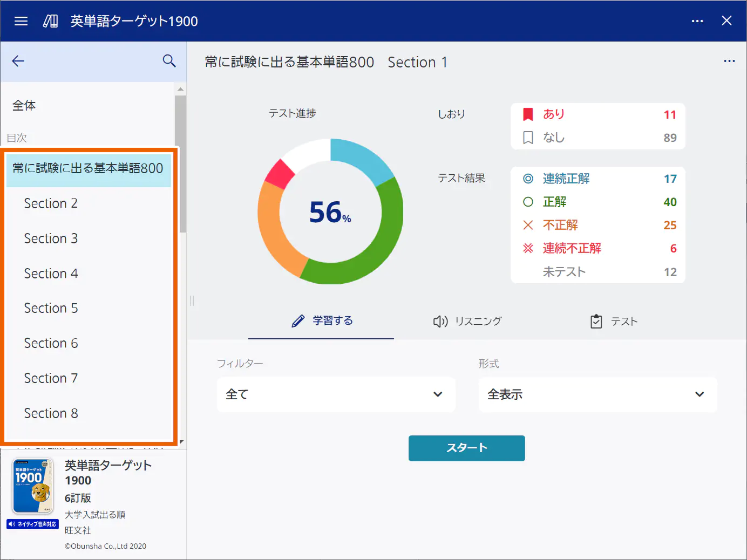The width and height of the screenshot is (747, 560).
Task: Open Section 6 in contents
Action: (89, 343)
